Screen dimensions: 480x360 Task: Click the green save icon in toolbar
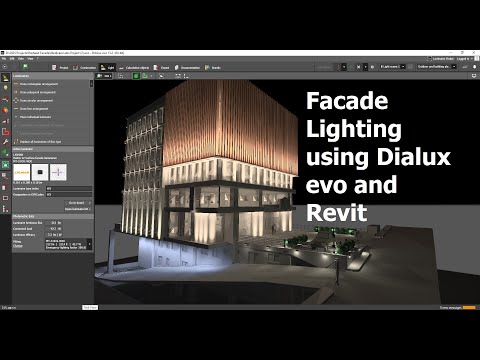point(25,67)
